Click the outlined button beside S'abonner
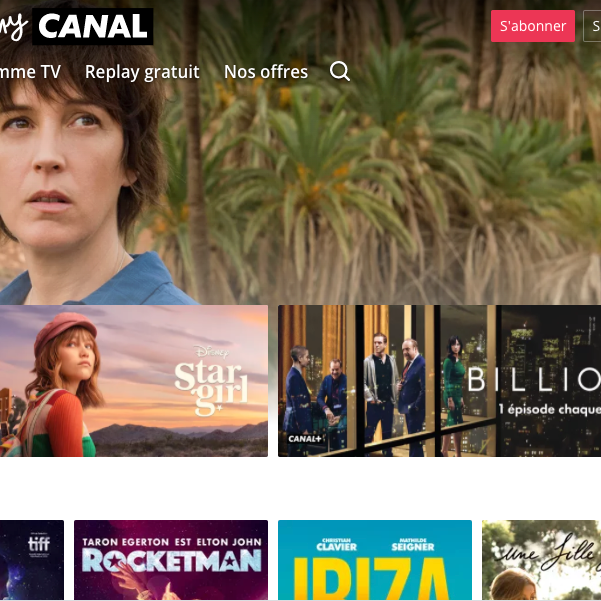Screen dimensions: 601x601 click(x=592, y=26)
